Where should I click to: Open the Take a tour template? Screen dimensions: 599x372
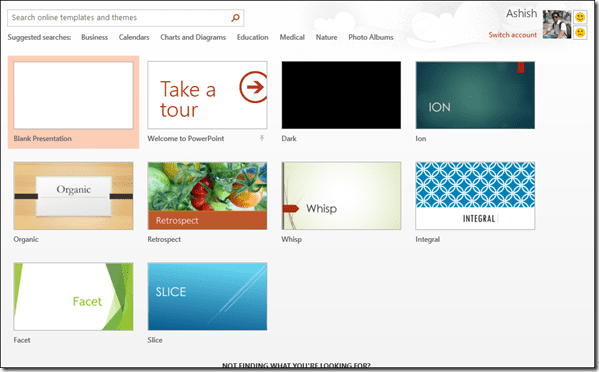pyautogui.click(x=207, y=95)
